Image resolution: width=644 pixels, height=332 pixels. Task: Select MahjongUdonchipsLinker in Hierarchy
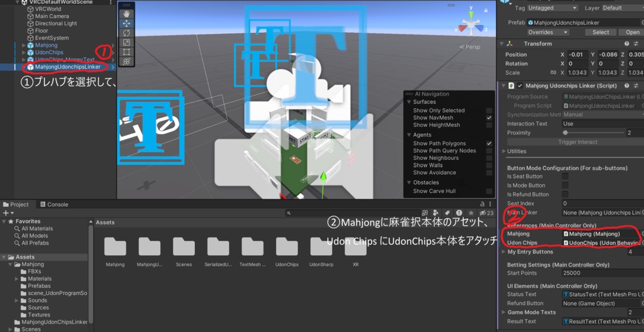68,67
